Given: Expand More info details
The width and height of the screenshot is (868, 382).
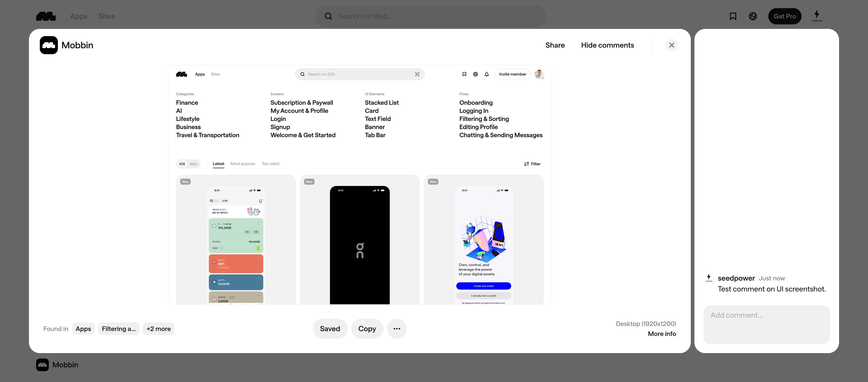Looking at the screenshot, I should [x=661, y=333].
